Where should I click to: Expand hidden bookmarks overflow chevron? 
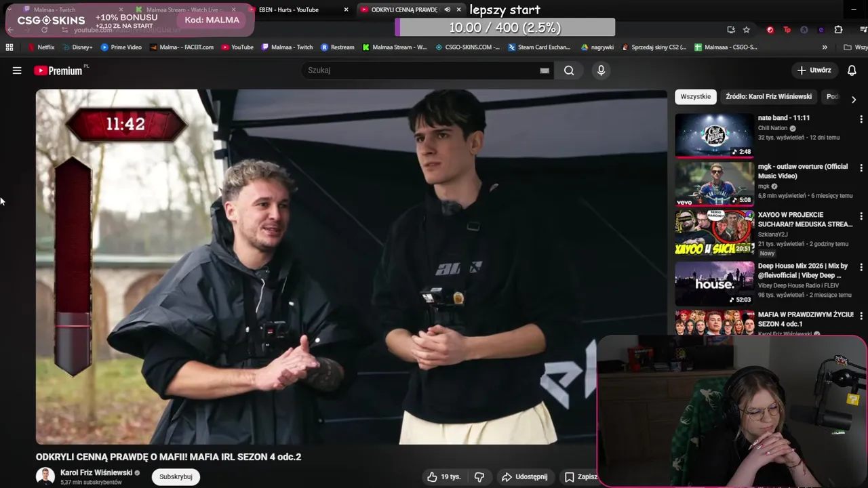(x=825, y=47)
